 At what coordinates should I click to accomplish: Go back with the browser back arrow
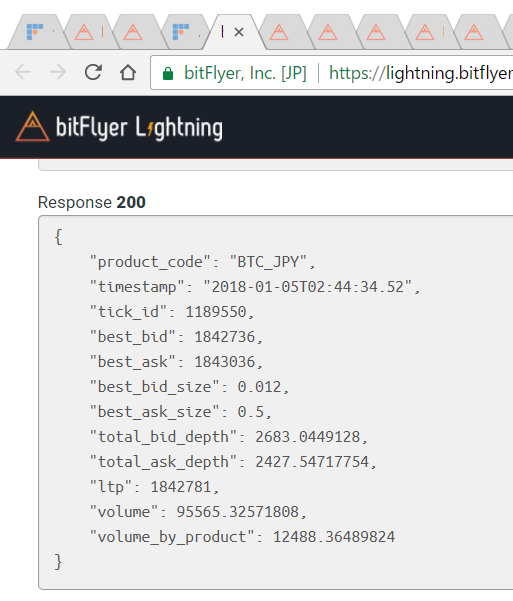23,72
